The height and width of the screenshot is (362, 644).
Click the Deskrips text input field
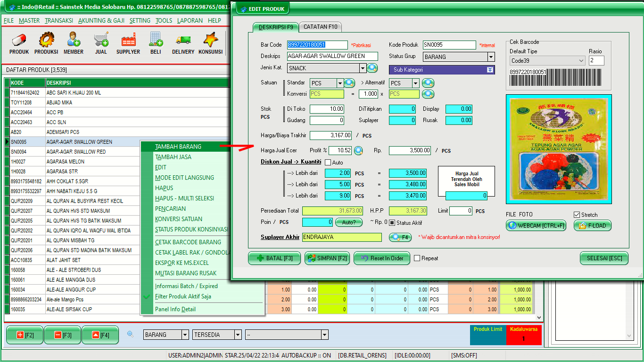(x=332, y=56)
